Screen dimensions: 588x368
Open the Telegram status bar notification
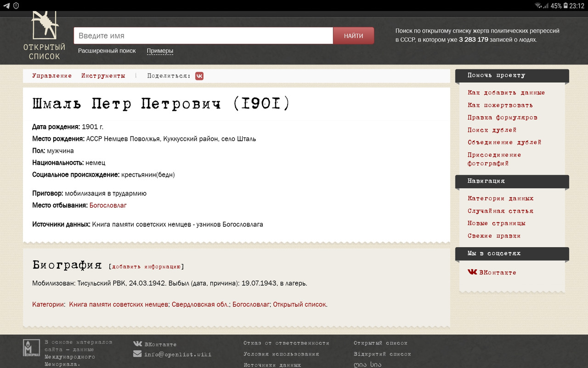pos(6,6)
